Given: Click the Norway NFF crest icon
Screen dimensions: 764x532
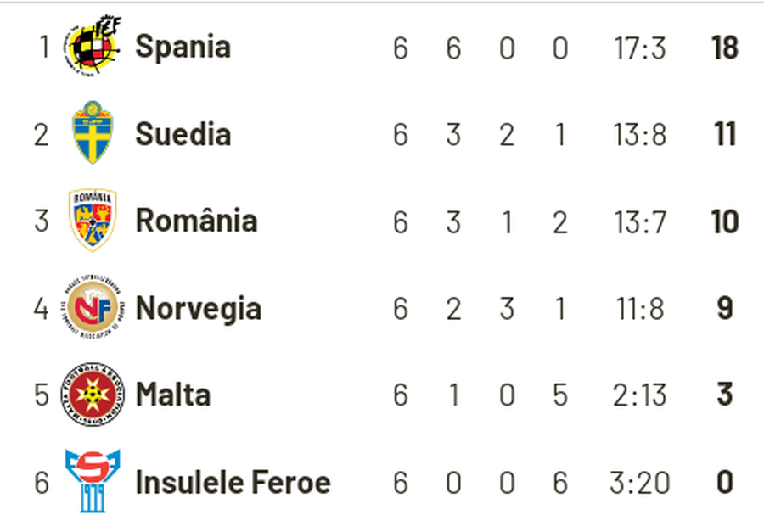Looking at the screenshot, I should pos(93,307).
